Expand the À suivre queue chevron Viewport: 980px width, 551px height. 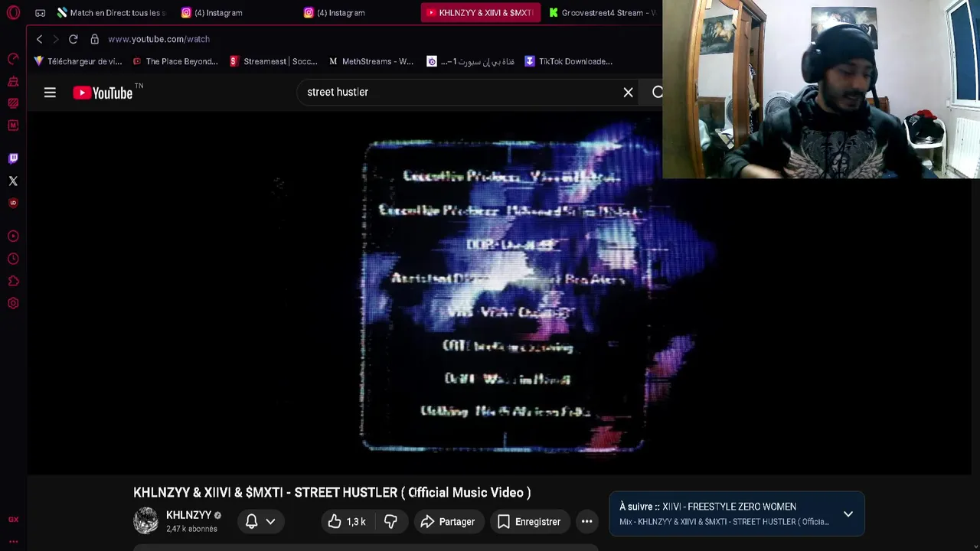click(848, 514)
